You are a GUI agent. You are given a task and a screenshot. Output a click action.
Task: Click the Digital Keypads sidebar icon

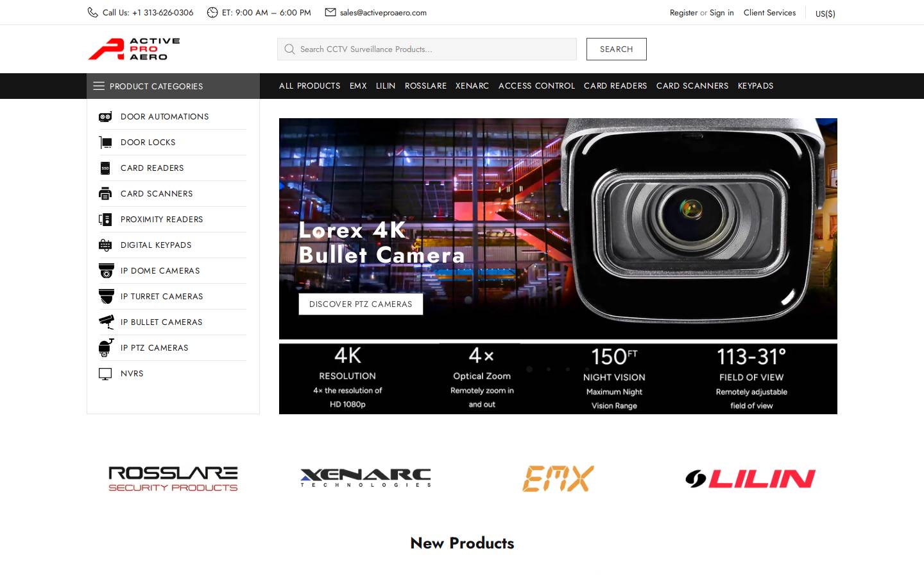click(105, 245)
